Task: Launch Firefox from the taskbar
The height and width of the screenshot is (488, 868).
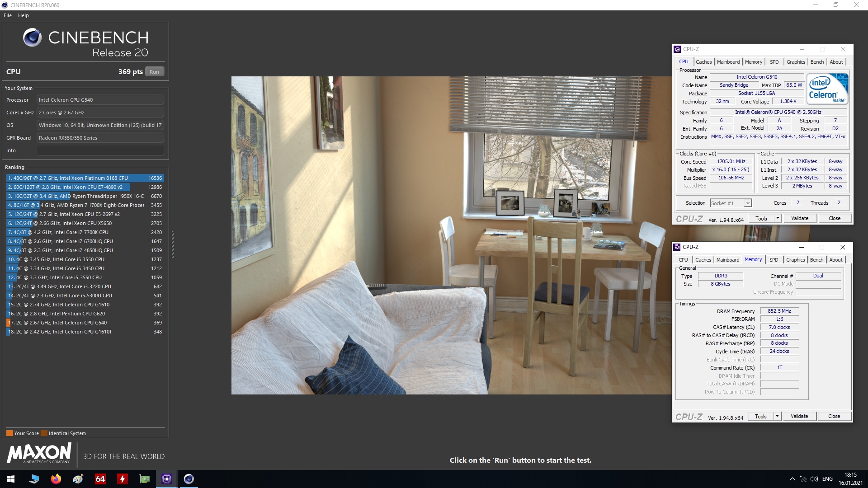Action: tap(56, 479)
